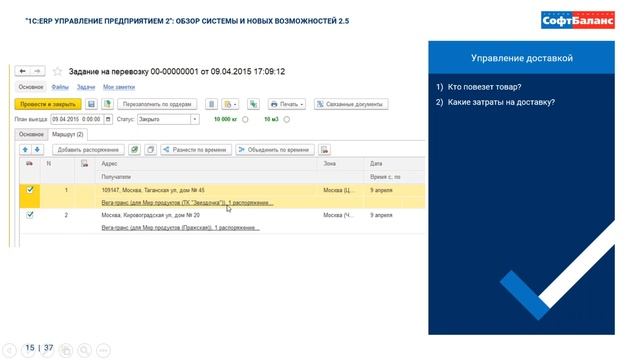Star the document as favorite
This screenshot has width=640, height=360.
(58, 71)
